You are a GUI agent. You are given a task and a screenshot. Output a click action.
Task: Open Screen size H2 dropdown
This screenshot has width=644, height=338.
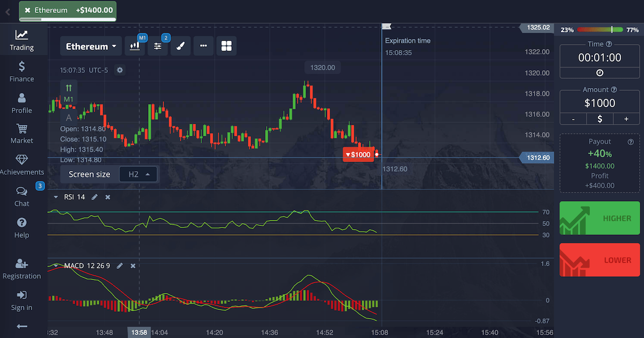(138, 174)
